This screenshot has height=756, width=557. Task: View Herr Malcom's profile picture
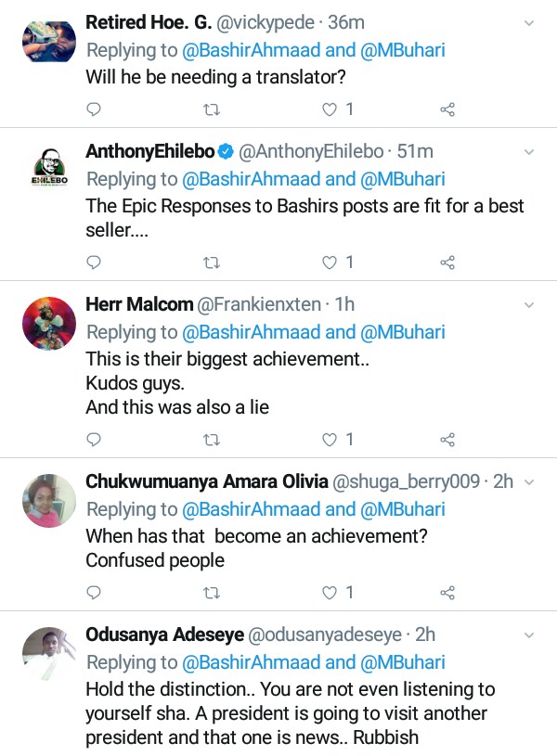(x=48, y=324)
